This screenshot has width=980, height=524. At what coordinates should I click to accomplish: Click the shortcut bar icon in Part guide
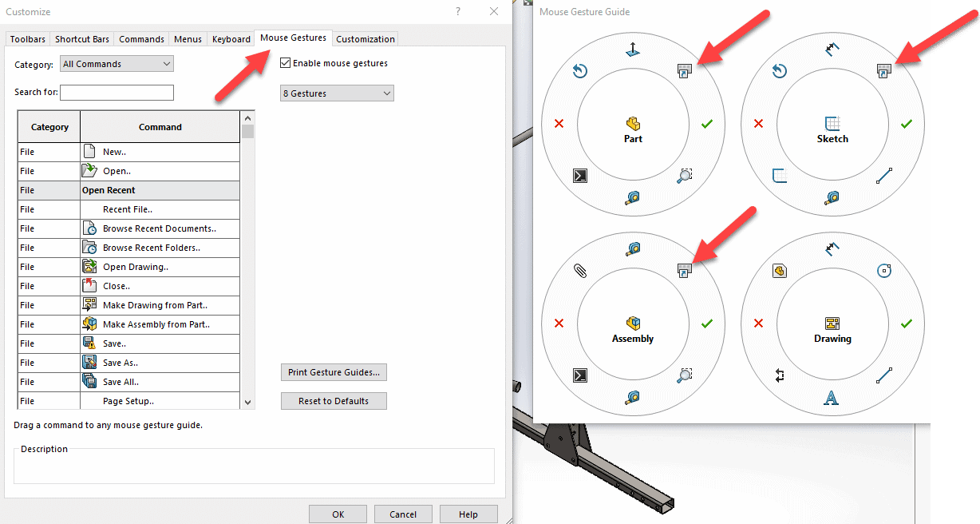click(684, 71)
